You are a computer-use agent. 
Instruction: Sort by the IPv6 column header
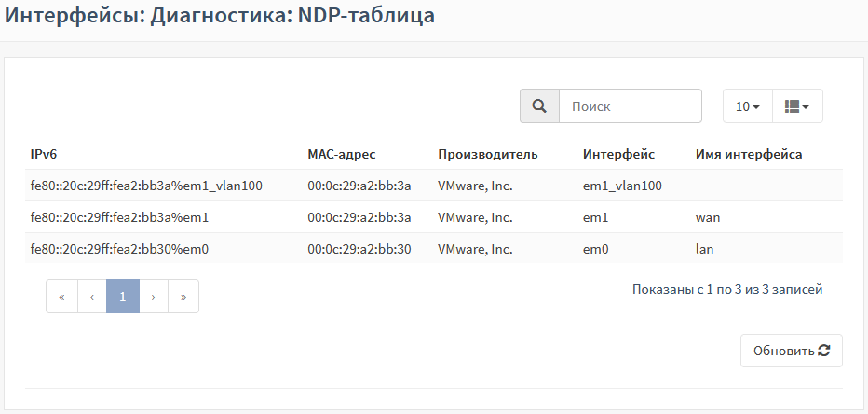(45, 154)
